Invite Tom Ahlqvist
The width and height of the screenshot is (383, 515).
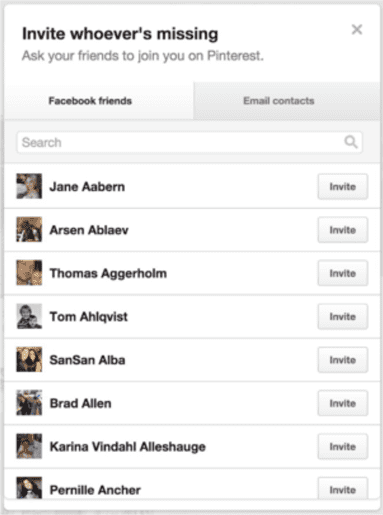pyautogui.click(x=343, y=317)
